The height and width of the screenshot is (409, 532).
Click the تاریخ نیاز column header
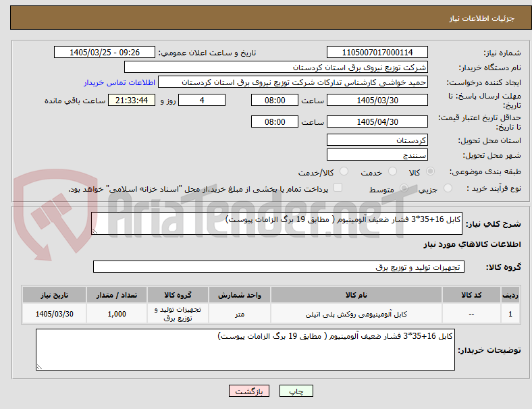(54, 295)
